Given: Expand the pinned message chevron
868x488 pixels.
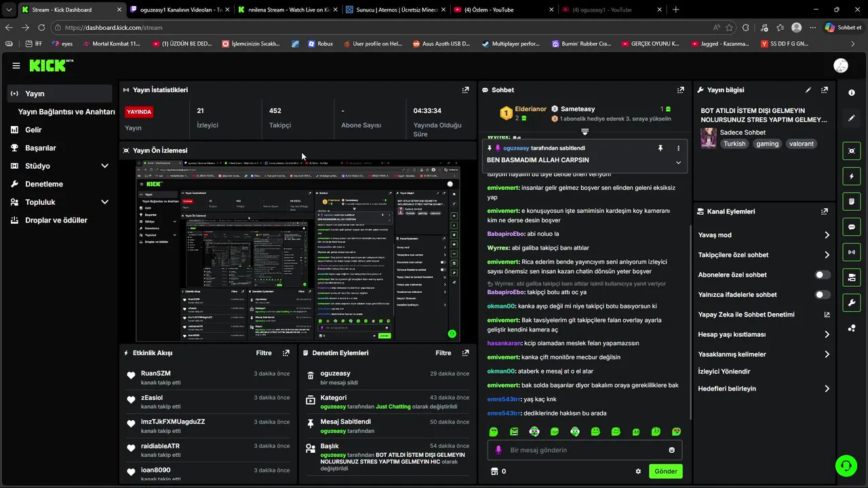Looking at the screenshot, I should coord(678,163).
